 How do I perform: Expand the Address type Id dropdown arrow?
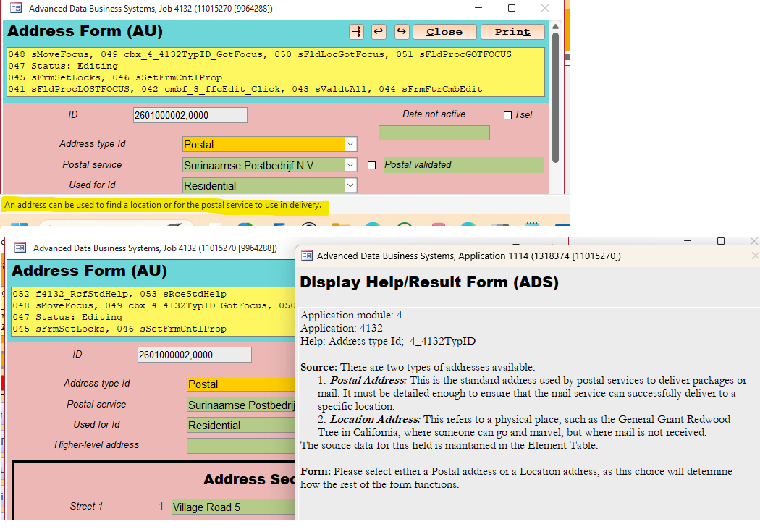pos(350,144)
